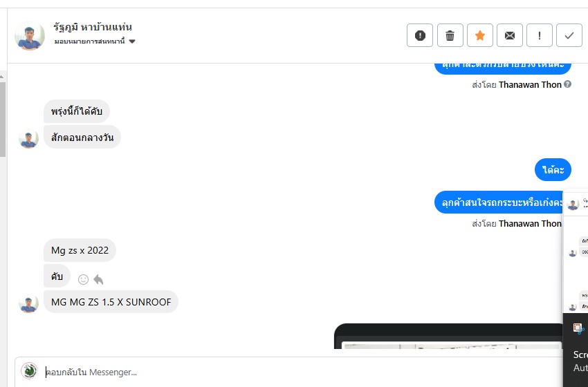Mark as unread with the envelope icon
588x387 pixels.
coord(509,35)
